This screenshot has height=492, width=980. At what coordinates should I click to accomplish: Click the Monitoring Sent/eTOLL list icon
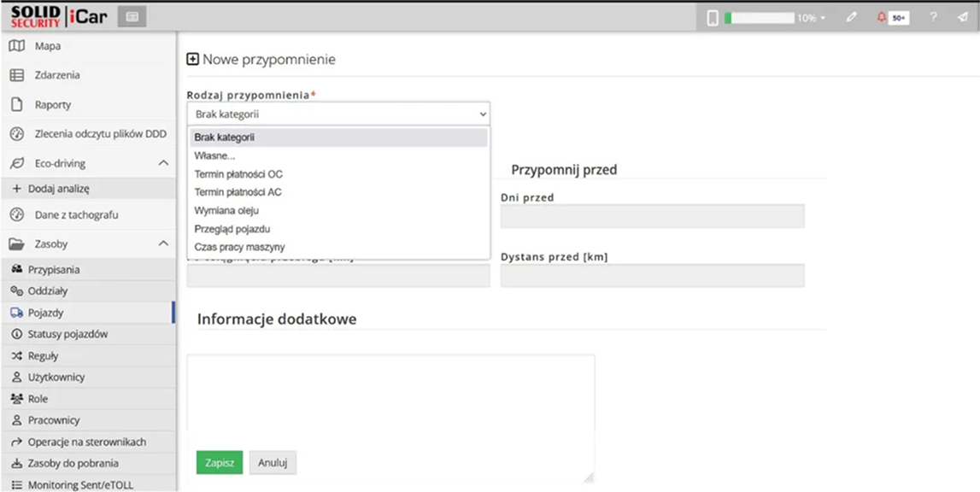pyautogui.click(x=17, y=484)
